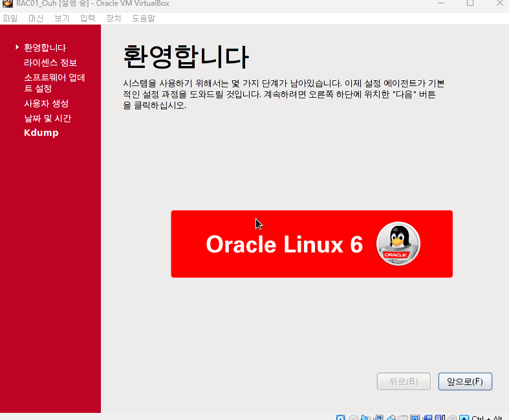Click the hard disk status icon
This screenshot has height=420, width=509.
(341, 417)
